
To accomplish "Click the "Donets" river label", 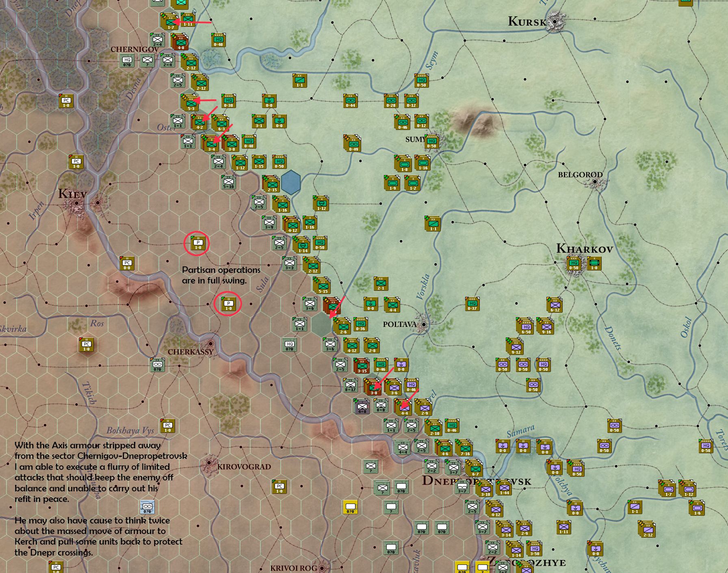I will point(613,338).
